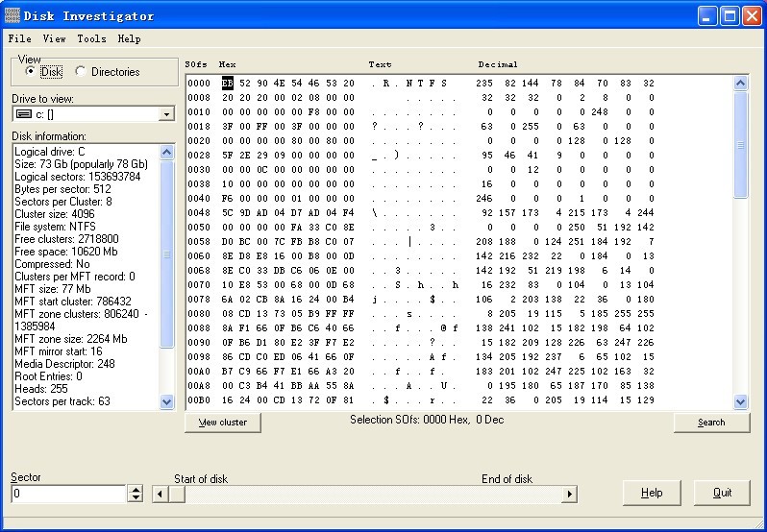Click left arrow of disk position slider
Viewport: 767px width, 532px height.
click(x=161, y=494)
